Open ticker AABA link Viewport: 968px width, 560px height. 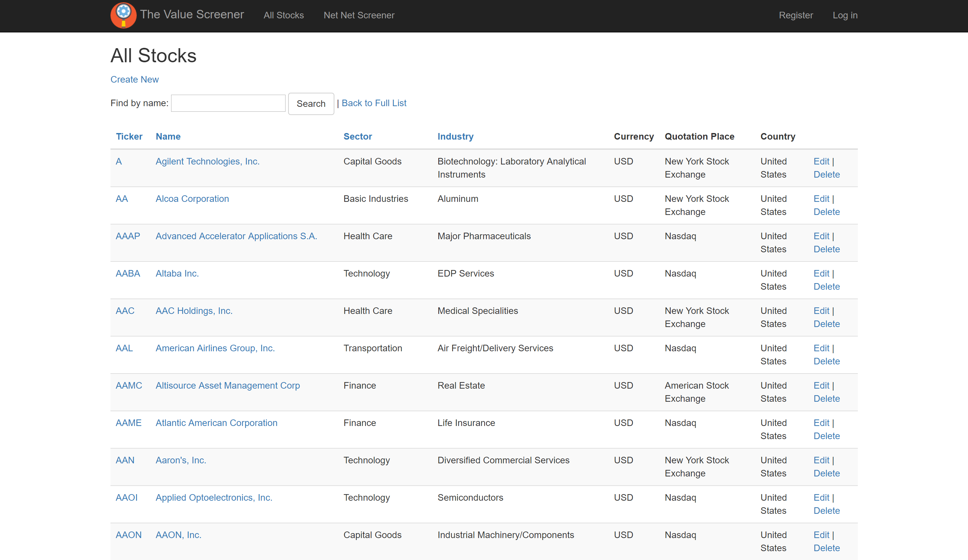click(x=128, y=273)
